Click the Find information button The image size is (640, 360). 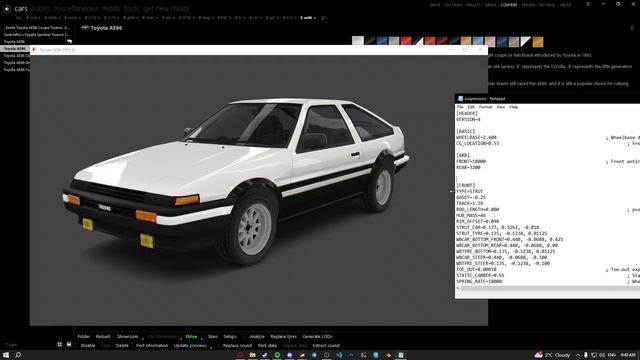click(152, 345)
